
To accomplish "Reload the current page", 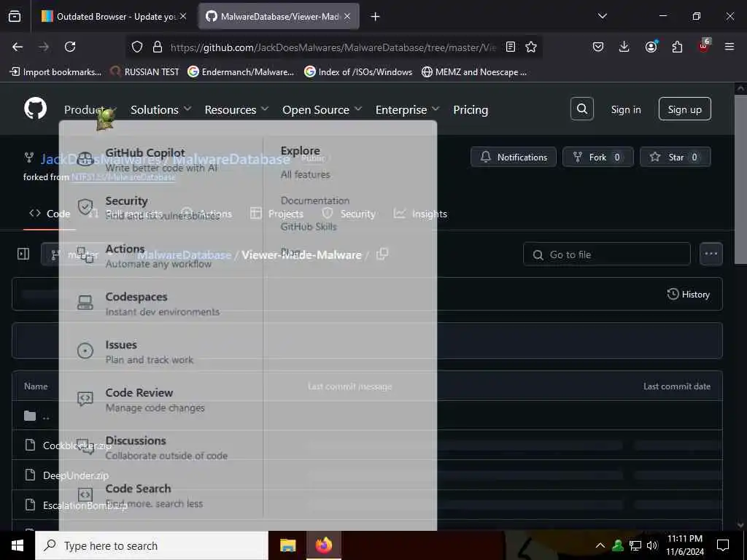I will tap(70, 47).
